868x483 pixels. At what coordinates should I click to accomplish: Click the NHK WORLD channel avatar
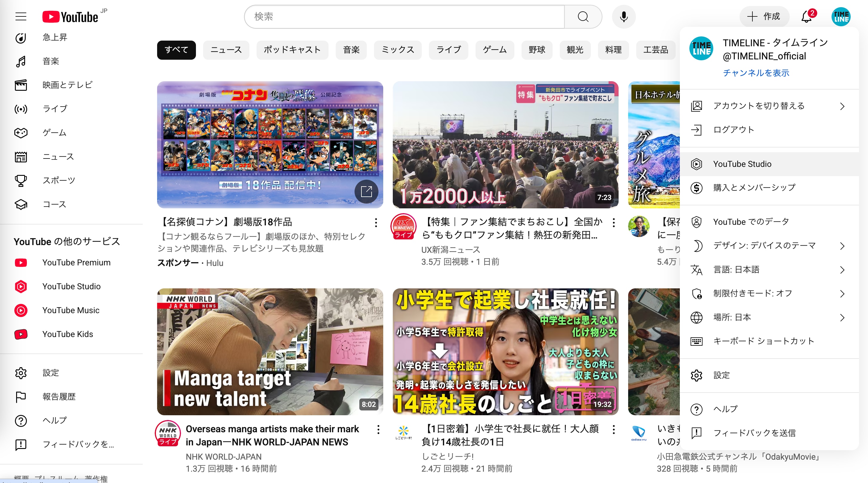[x=168, y=433]
